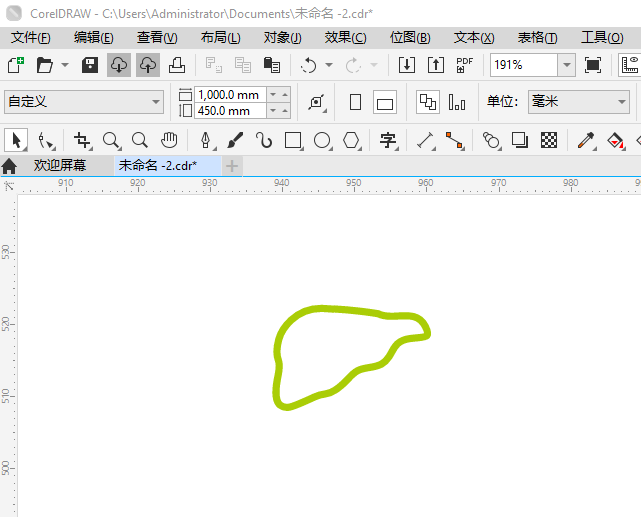Image resolution: width=641 pixels, height=517 pixels.
Task: Set landscape page orientation
Action: pyautogui.click(x=385, y=102)
